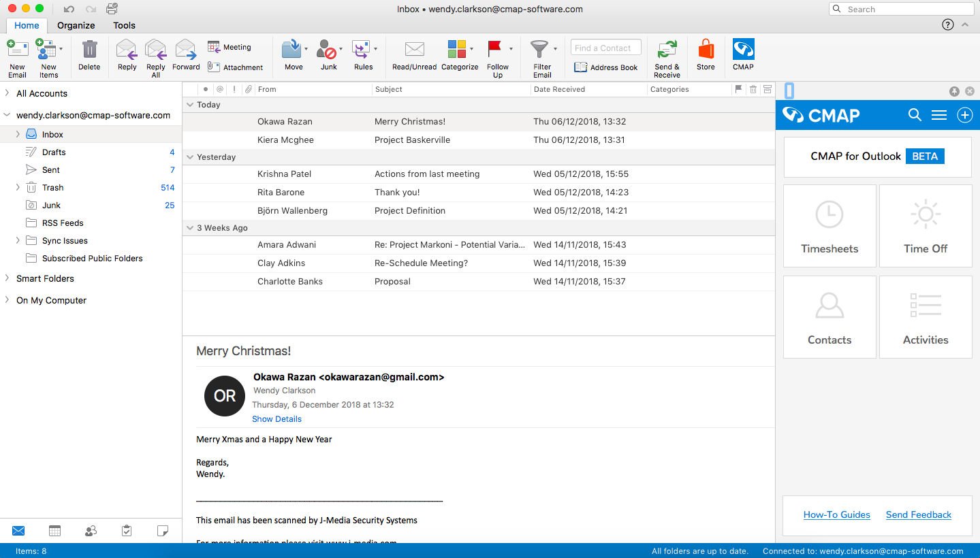Switch to the Organize ribbon tab
980x558 pixels.
[x=76, y=25]
